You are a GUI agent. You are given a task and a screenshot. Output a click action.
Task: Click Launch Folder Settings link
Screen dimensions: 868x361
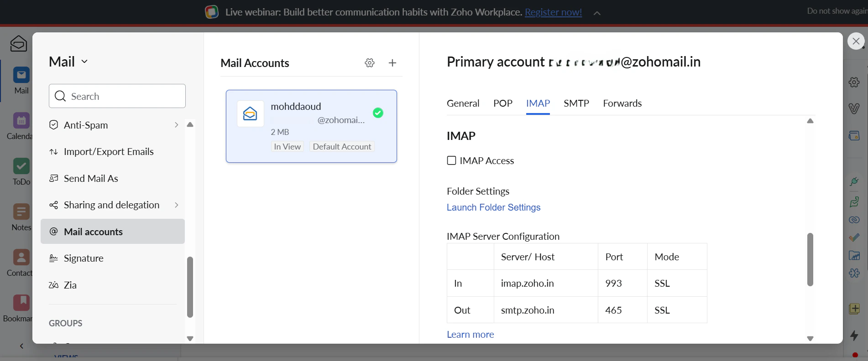coord(493,207)
